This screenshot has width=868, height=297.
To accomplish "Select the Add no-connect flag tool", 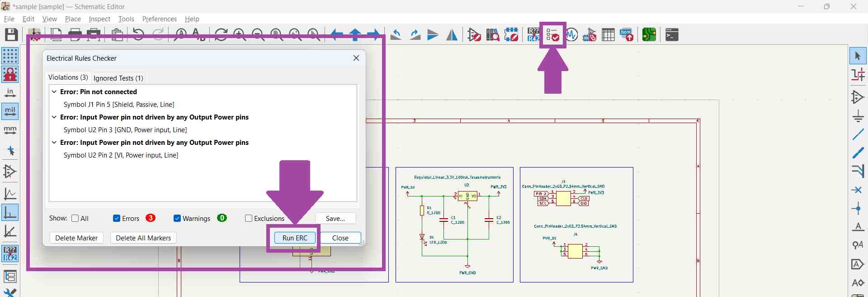I will click(x=858, y=190).
